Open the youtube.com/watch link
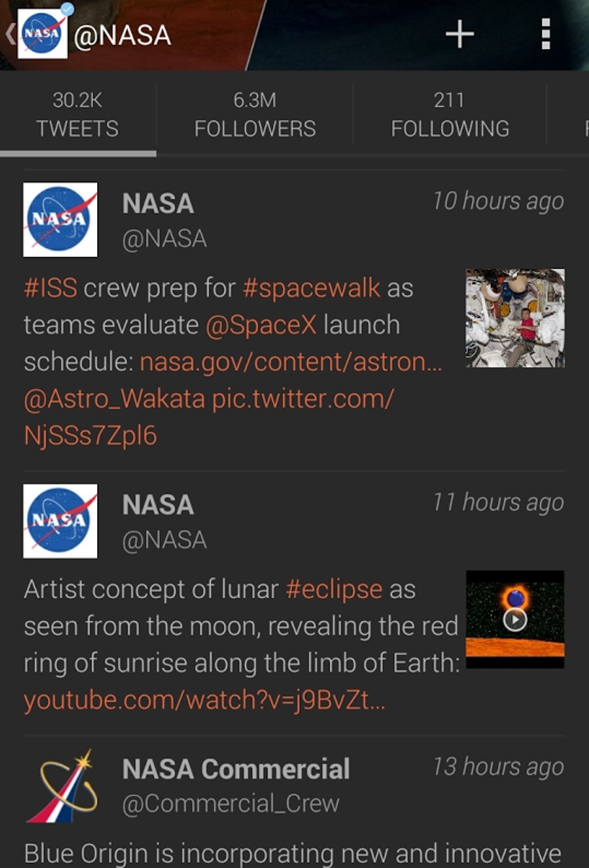The height and width of the screenshot is (868, 589). click(204, 700)
